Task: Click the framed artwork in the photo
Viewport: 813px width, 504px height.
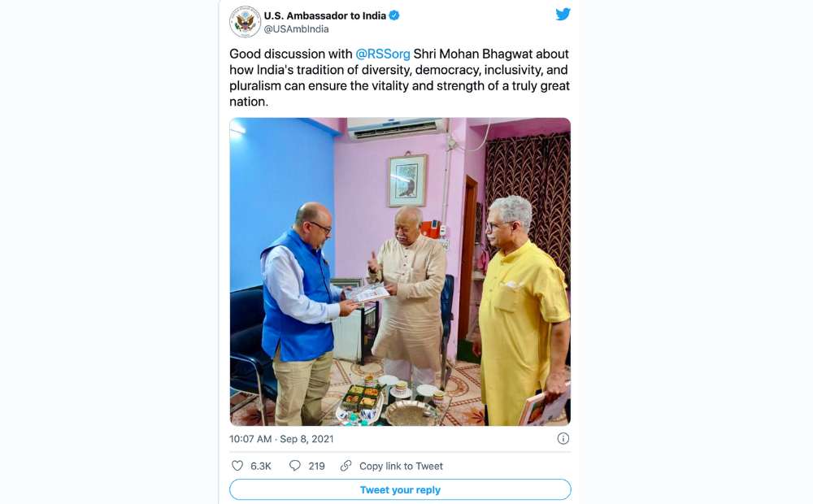Action: pos(407,180)
